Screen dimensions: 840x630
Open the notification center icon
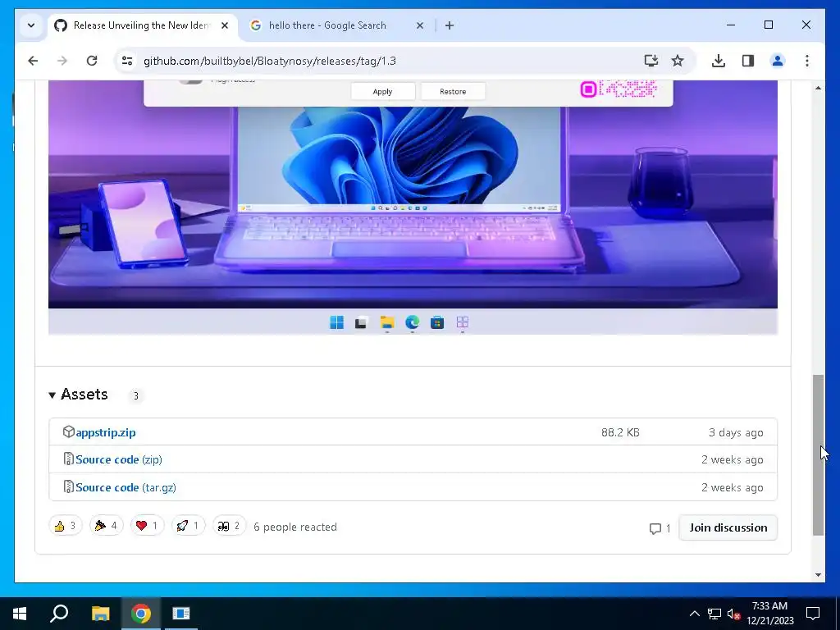click(x=813, y=614)
